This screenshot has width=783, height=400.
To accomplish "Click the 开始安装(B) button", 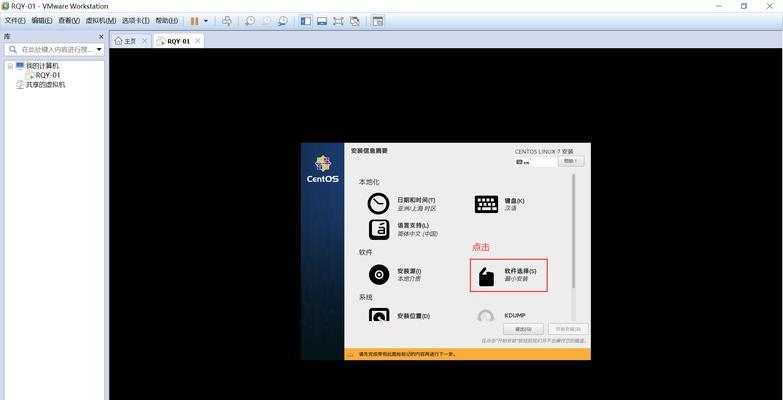I will coord(568,329).
